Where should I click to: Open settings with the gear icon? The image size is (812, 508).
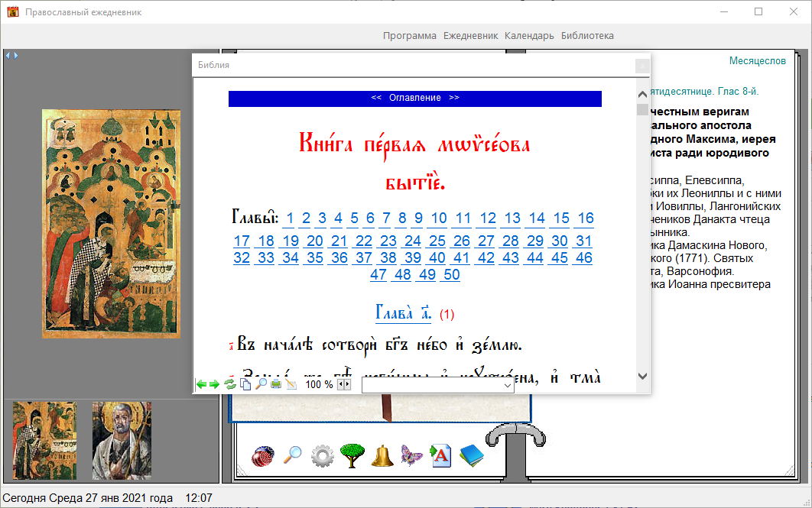pyautogui.click(x=322, y=456)
